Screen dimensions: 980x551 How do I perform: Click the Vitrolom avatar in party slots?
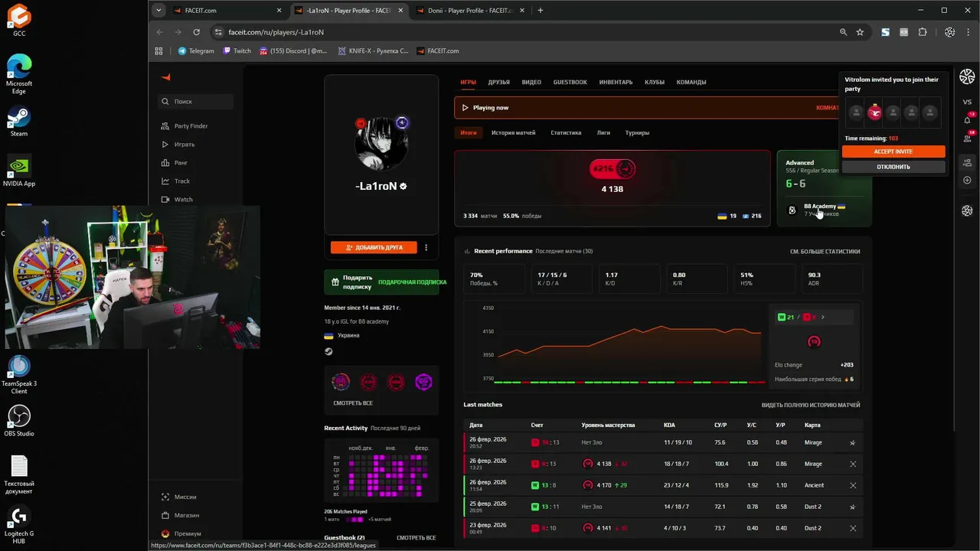874,112
